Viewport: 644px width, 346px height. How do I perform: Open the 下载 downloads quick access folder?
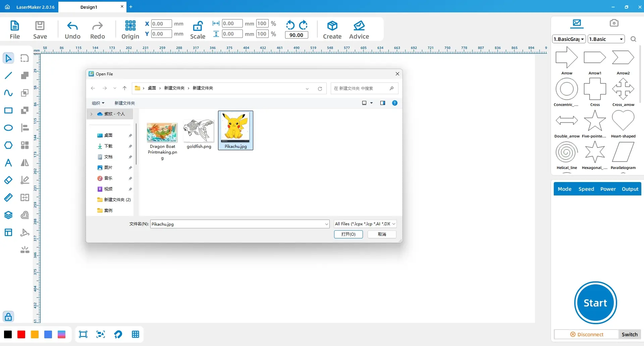108,146
